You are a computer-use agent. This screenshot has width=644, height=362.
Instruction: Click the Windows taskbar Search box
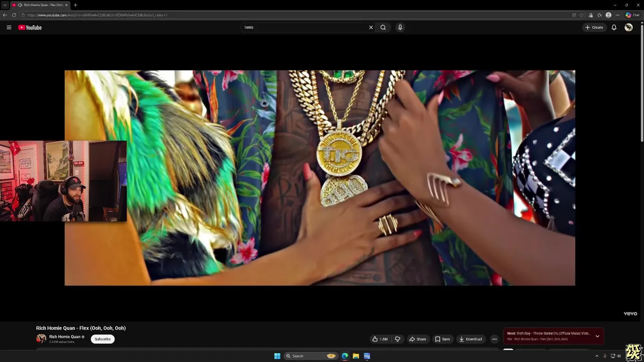coord(311,356)
